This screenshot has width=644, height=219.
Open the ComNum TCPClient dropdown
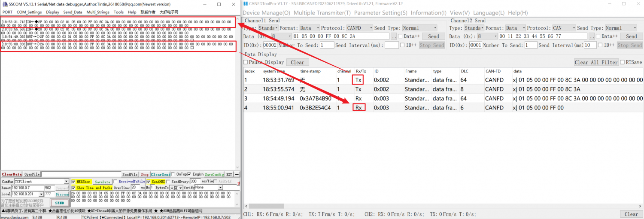pyautogui.click(x=66, y=182)
